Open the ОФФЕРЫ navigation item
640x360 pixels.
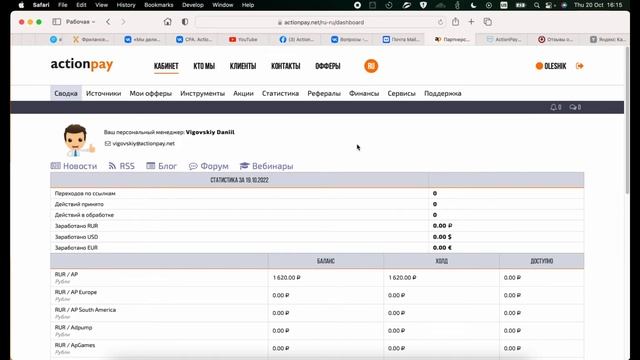328,66
